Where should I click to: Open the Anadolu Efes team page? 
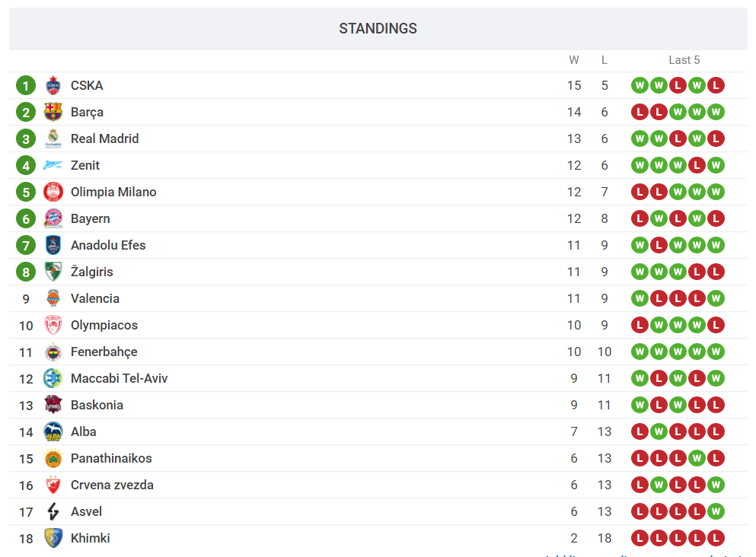pos(108,245)
